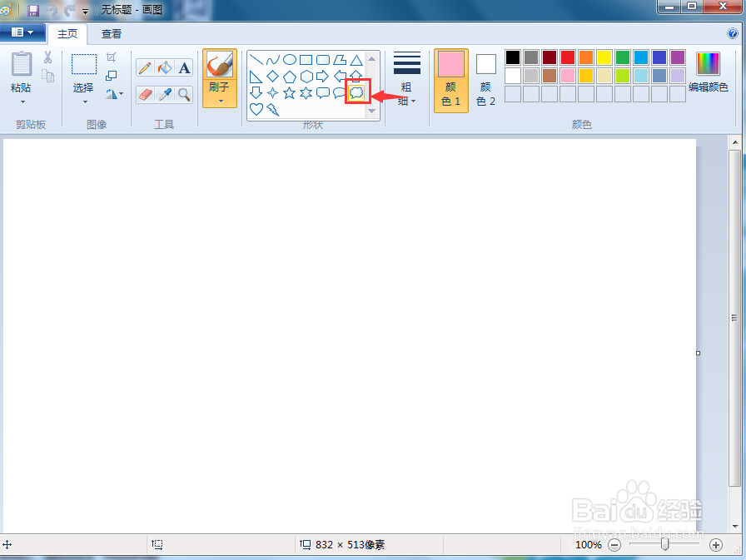Pick the black color swatch

point(513,57)
